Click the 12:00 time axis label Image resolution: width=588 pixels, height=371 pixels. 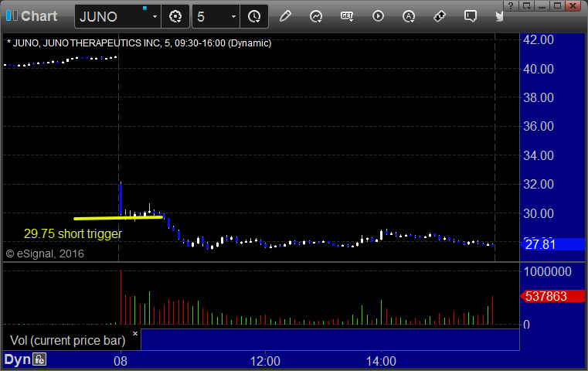[265, 361]
